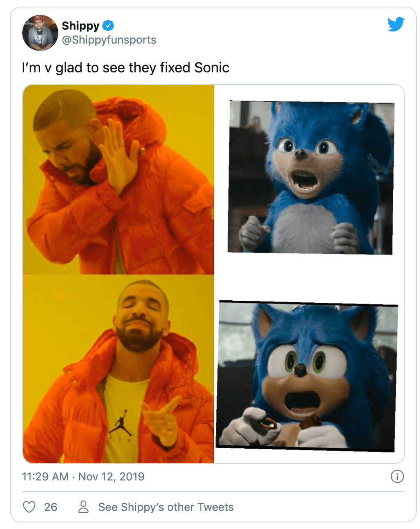The height and width of the screenshot is (529, 420).
Task: Open the redesigned Sonic image with green eyes
Action: tap(307, 376)
